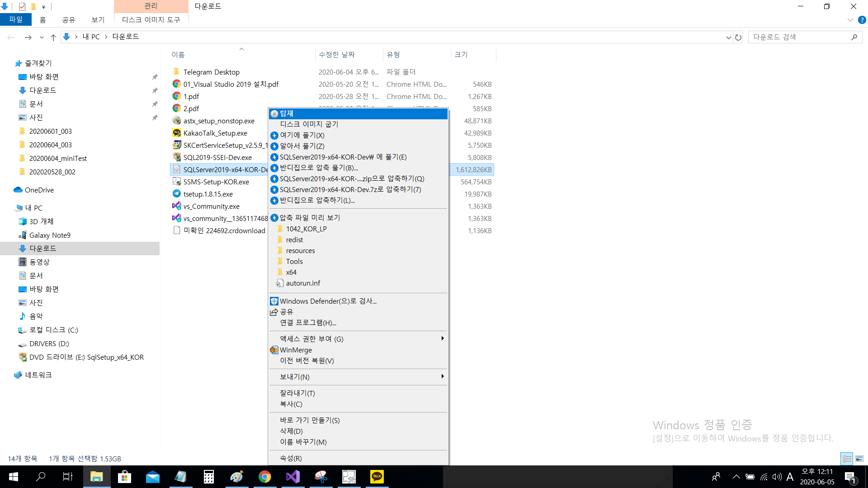Toggle the properties checkmark in quick access toolbar
Image resolution: width=868 pixels, height=488 pixels.
click(22, 6)
